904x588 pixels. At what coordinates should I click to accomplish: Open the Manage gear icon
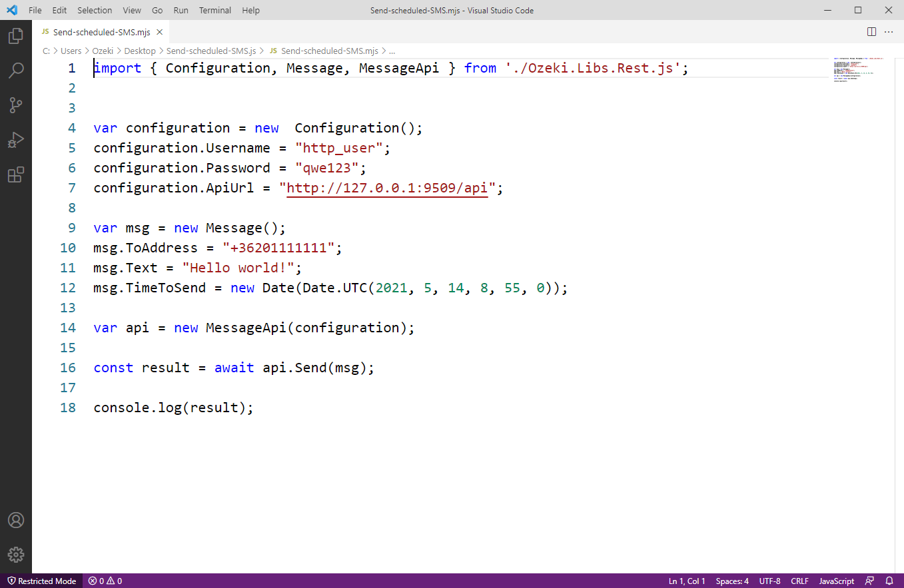[16, 555]
